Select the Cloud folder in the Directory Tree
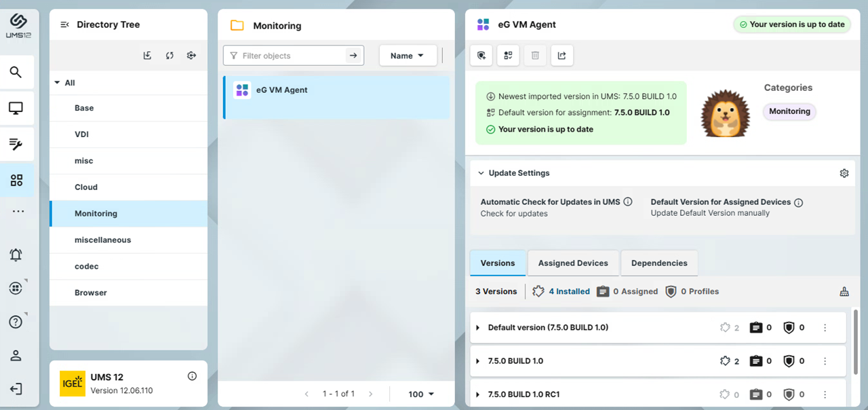Screen dimensions: 868x410 (x=129, y=187)
